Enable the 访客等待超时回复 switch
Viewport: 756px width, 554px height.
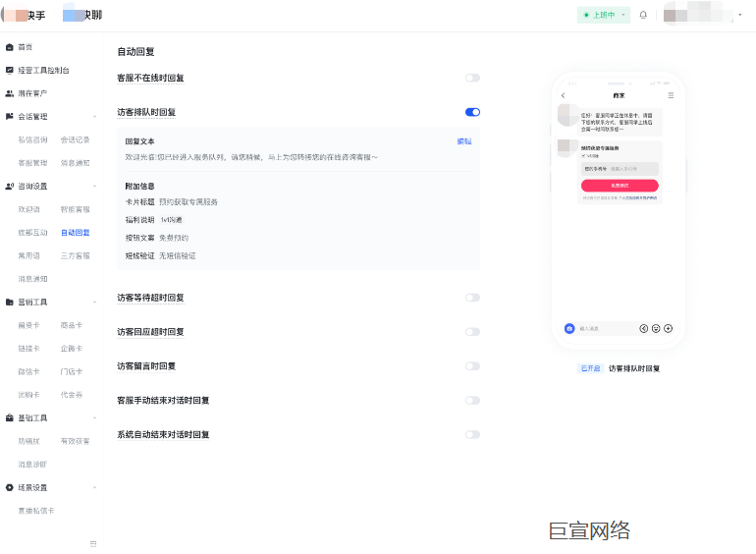tap(472, 298)
